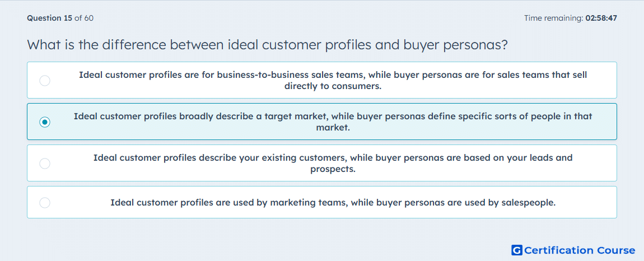This screenshot has height=261, width=644.
Task: Click the 02:58:47 timer value
Action: (x=601, y=18)
